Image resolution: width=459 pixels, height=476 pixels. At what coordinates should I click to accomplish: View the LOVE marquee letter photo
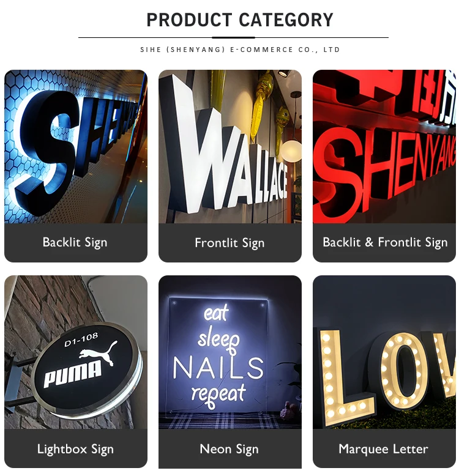(x=384, y=352)
